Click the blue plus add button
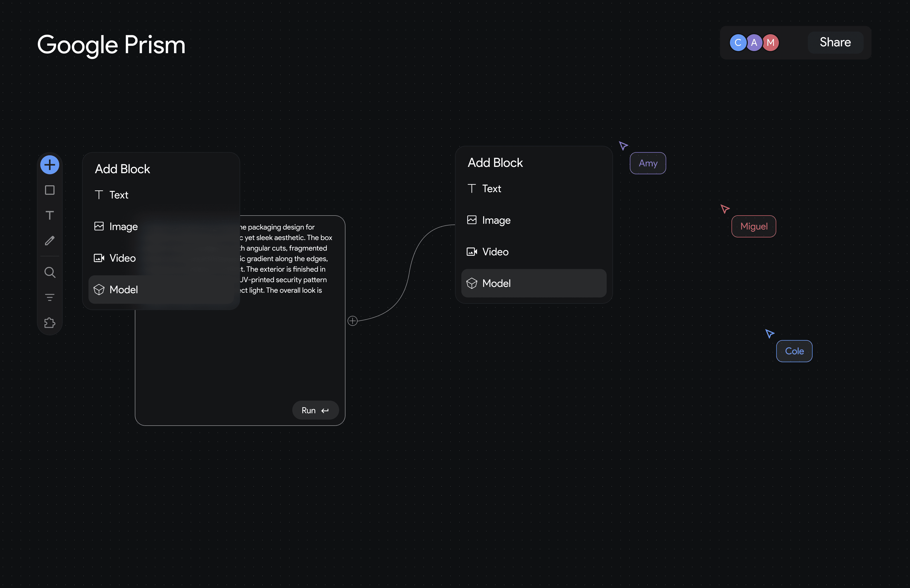910x588 pixels. (x=50, y=165)
